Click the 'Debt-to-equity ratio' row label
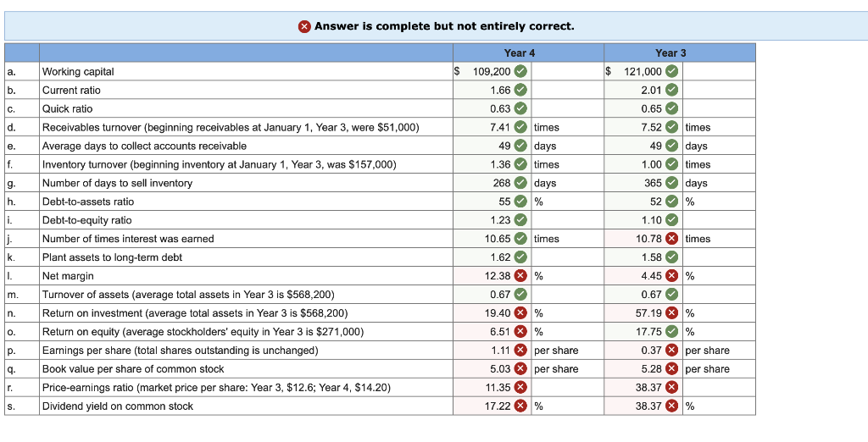Viewport: 868px width, 442px height. click(x=87, y=220)
